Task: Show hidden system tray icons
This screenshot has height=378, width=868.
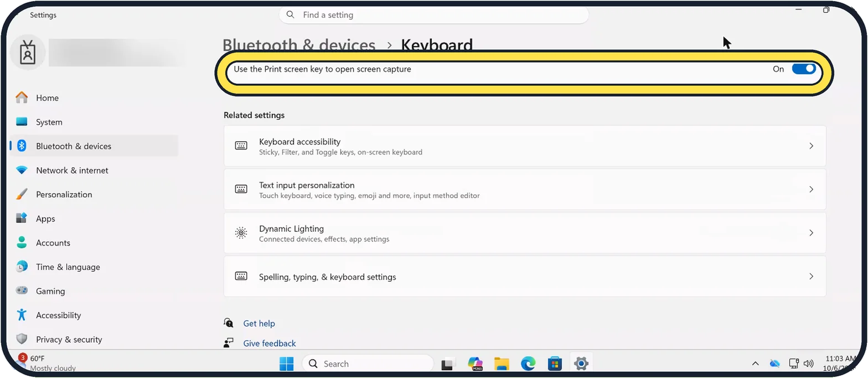Action: click(755, 364)
